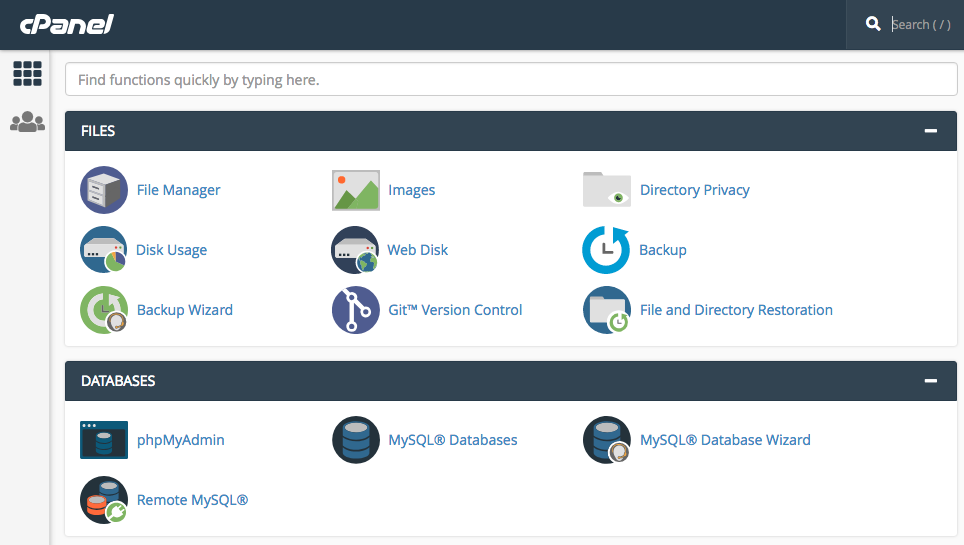Click the cPanel logo

coord(67,24)
